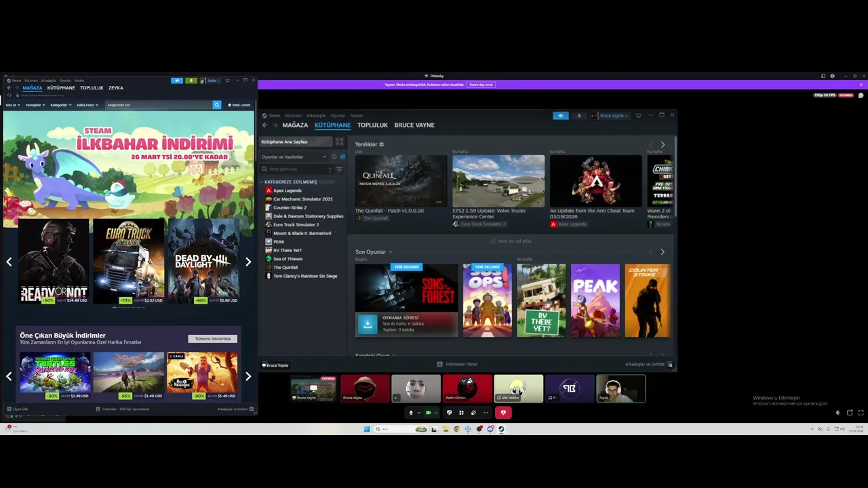The width and height of the screenshot is (868, 488).
Task: Expand the Daha Fazla dropdown in the store
Action: 87,105
